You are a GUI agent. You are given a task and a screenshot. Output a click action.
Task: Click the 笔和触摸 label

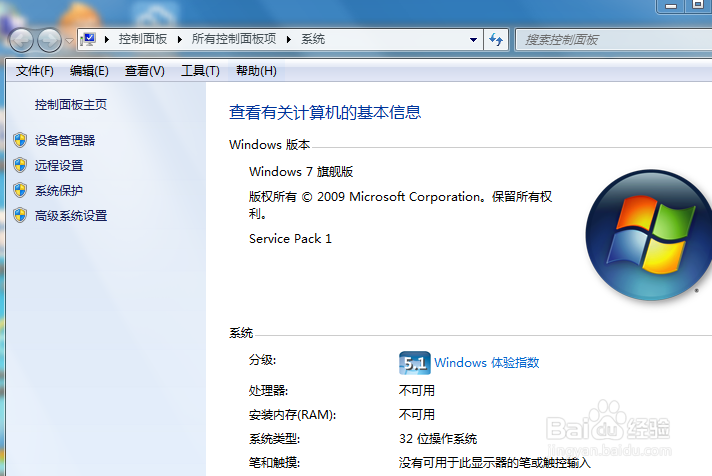[274, 462]
